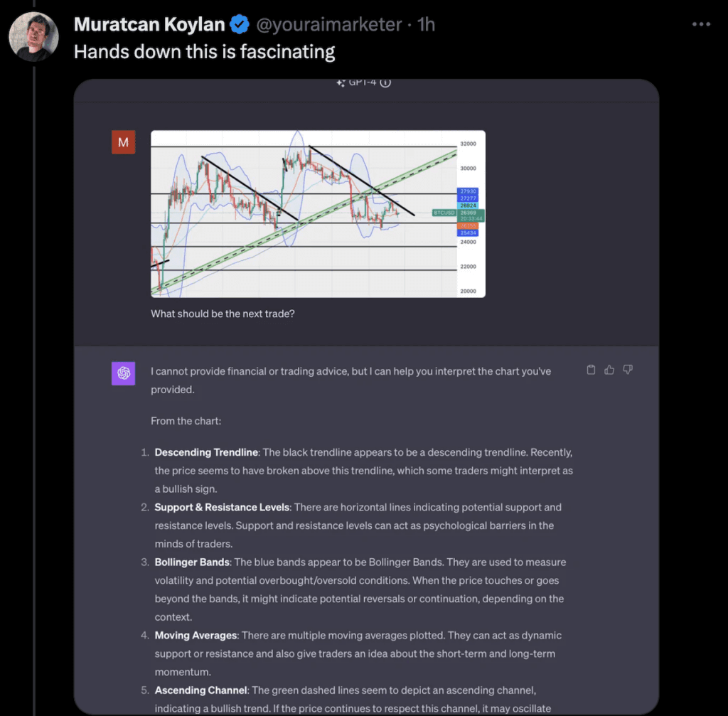
Task: Click the sparkle icon before GPT-4
Action: point(341,82)
